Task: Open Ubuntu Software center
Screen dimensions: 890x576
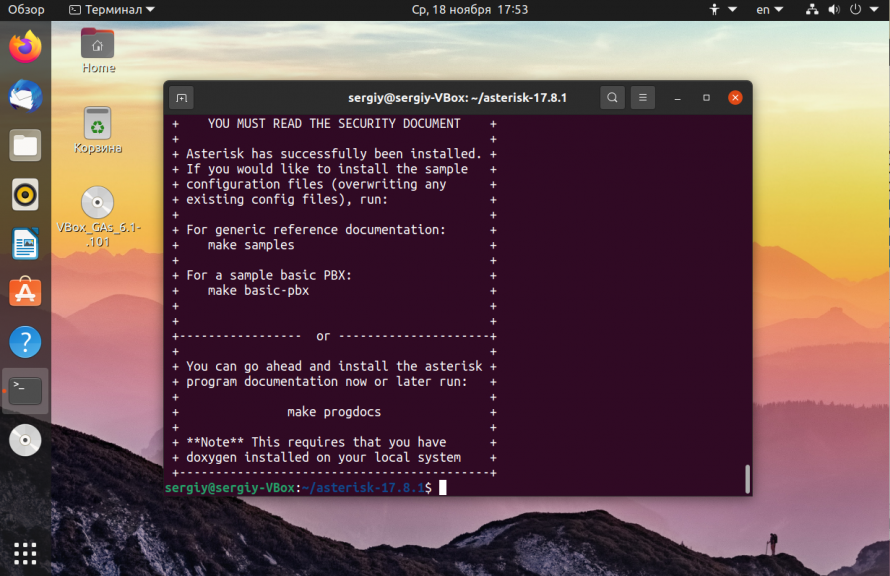Action: click(x=25, y=293)
